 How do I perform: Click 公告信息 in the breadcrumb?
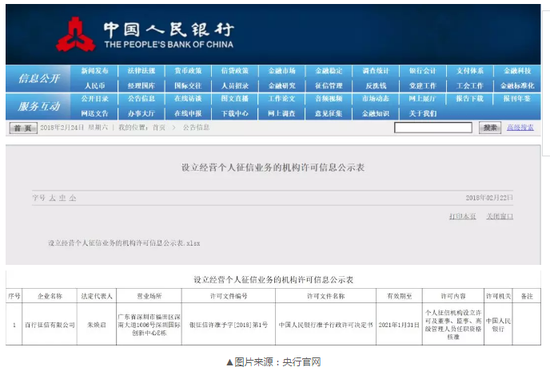(196, 128)
